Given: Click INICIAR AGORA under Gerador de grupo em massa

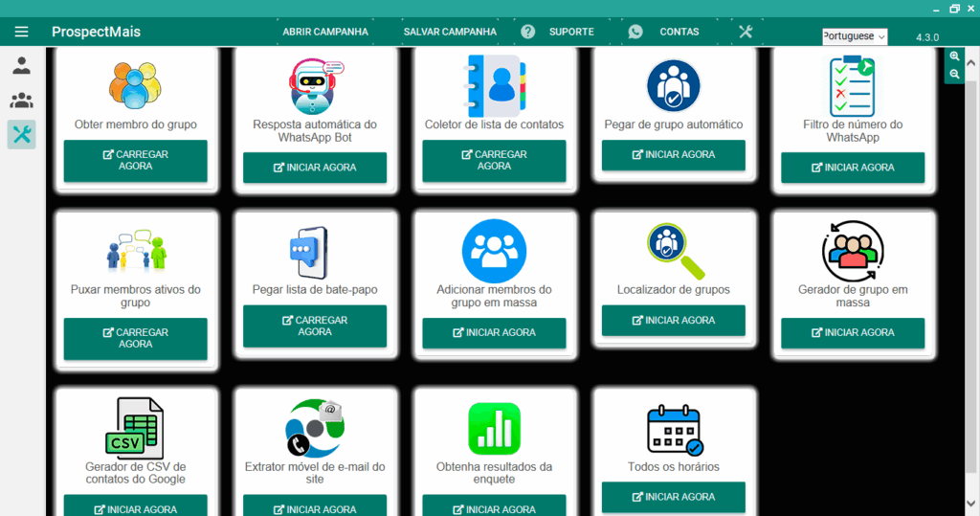Looking at the screenshot, I should [x=853, y=332].
